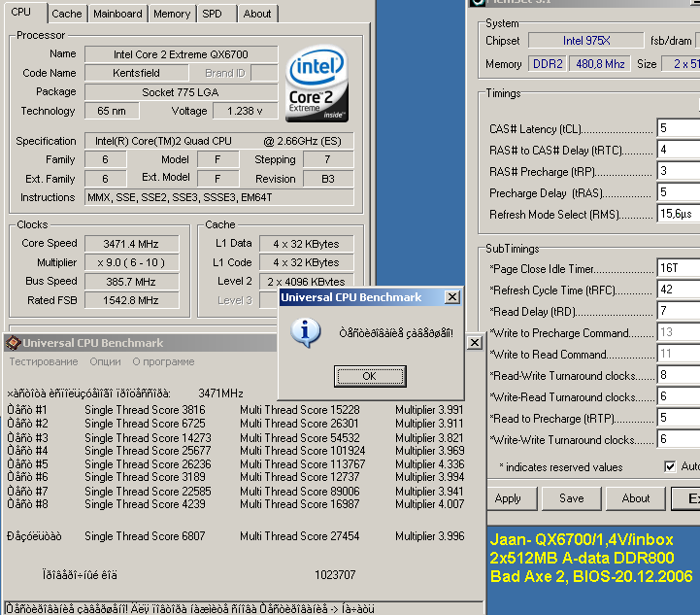Click Universal CPU Benchmark window title icon
700x615 pixels.
[x=13, y=343]
